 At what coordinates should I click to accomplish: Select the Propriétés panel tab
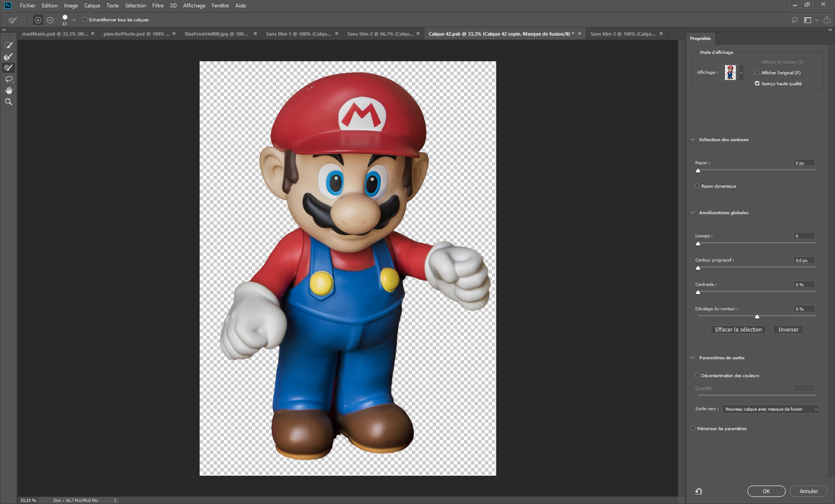pos(700,39)
